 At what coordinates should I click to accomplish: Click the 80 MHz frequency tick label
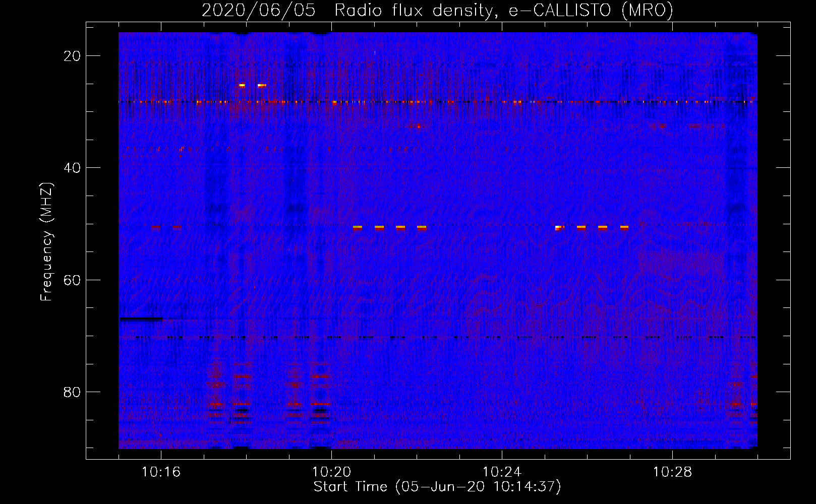point(72,392)
